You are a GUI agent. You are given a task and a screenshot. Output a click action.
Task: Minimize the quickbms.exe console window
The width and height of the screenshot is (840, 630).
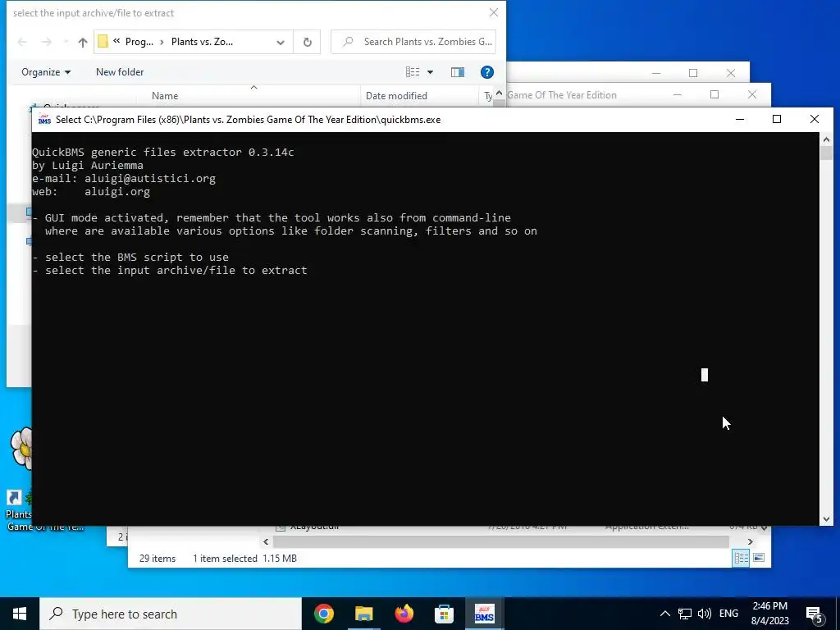(740, 119)
